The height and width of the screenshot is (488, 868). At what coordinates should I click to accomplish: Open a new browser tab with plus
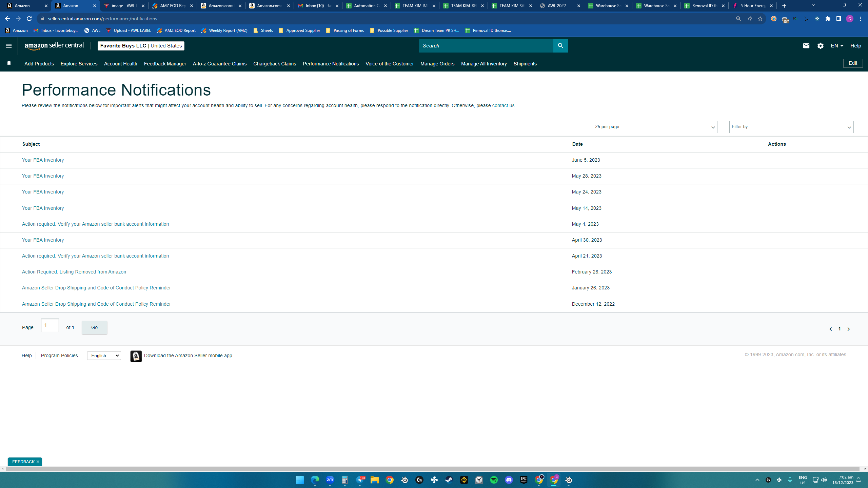[784, 6]
